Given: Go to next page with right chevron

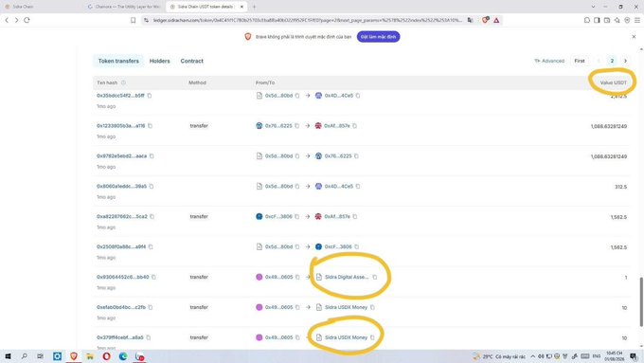Looking at the screenshot, I should coord(625,61).
